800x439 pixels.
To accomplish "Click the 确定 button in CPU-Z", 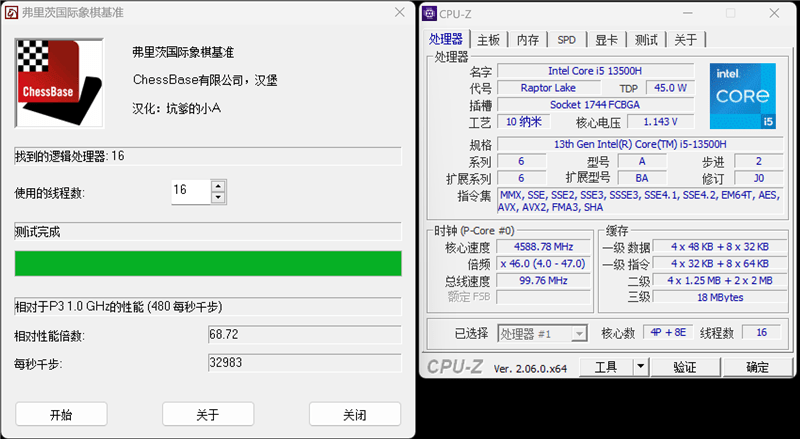I will 757,367.
